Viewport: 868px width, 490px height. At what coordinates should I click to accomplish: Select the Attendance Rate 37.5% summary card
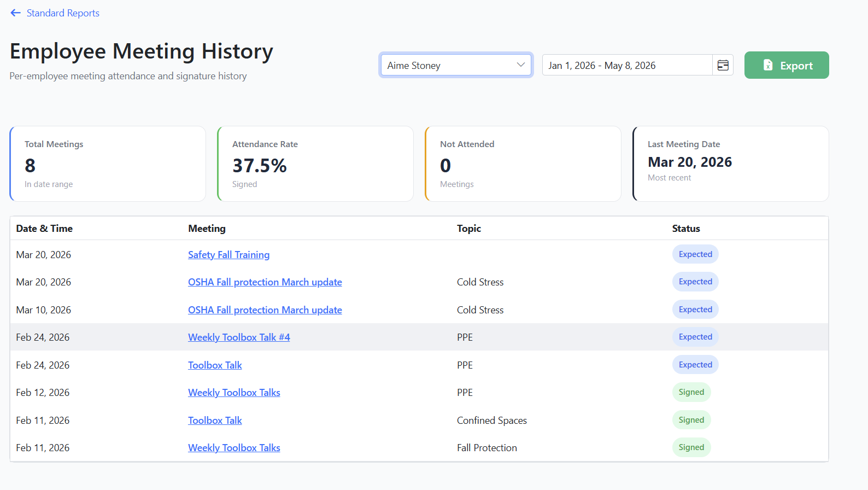click(x=315, y=164)
